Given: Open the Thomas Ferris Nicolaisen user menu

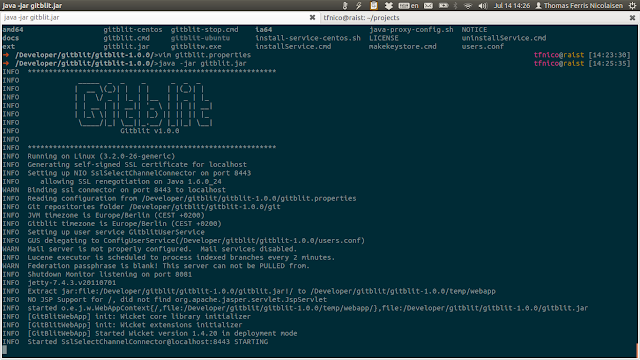Looking at the screenshot, I should pos(579,5).
